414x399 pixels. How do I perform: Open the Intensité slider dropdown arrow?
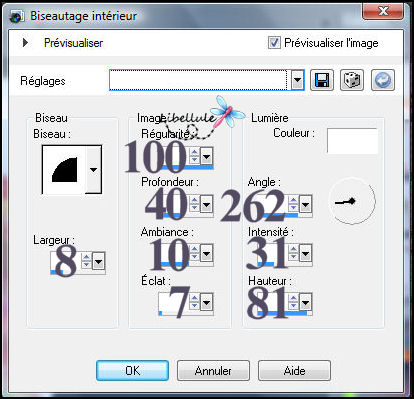coord(305,254)
